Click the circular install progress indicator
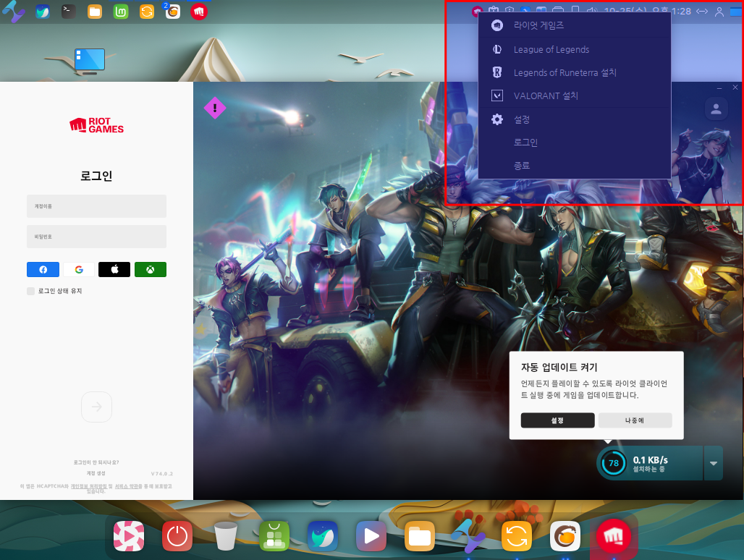 (x=614, y=463)
